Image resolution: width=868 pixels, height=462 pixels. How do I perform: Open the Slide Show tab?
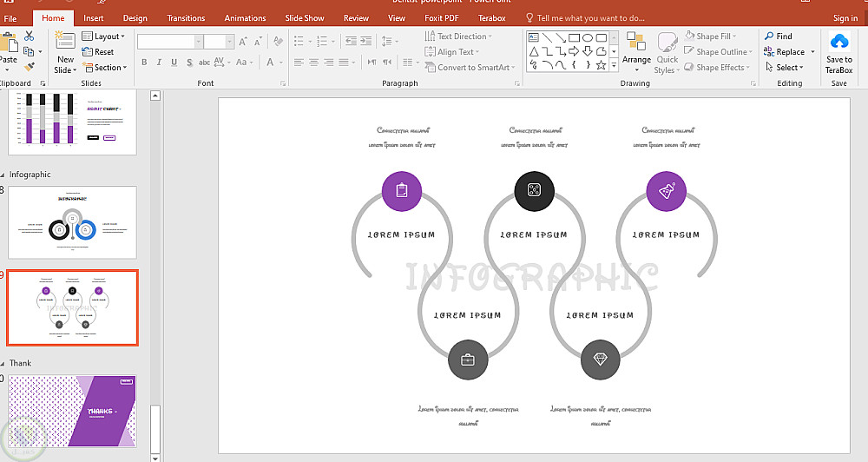pyautogui.click(x=304, y=17)
